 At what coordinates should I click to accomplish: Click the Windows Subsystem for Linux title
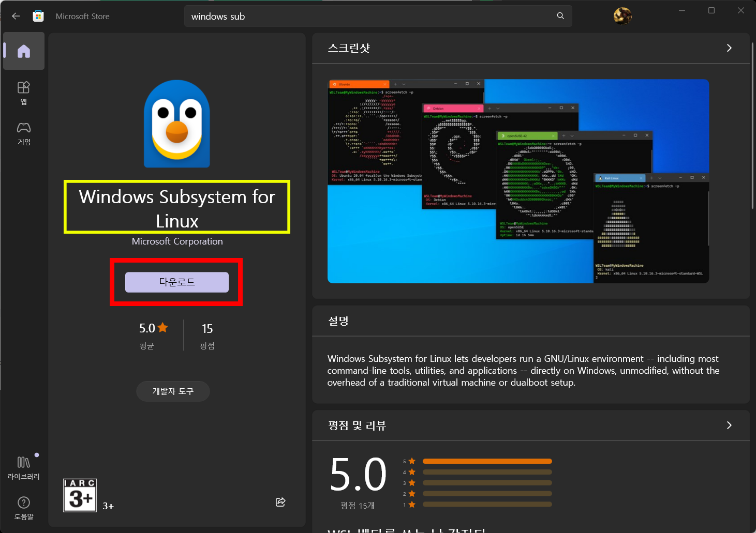click(177, 208)
